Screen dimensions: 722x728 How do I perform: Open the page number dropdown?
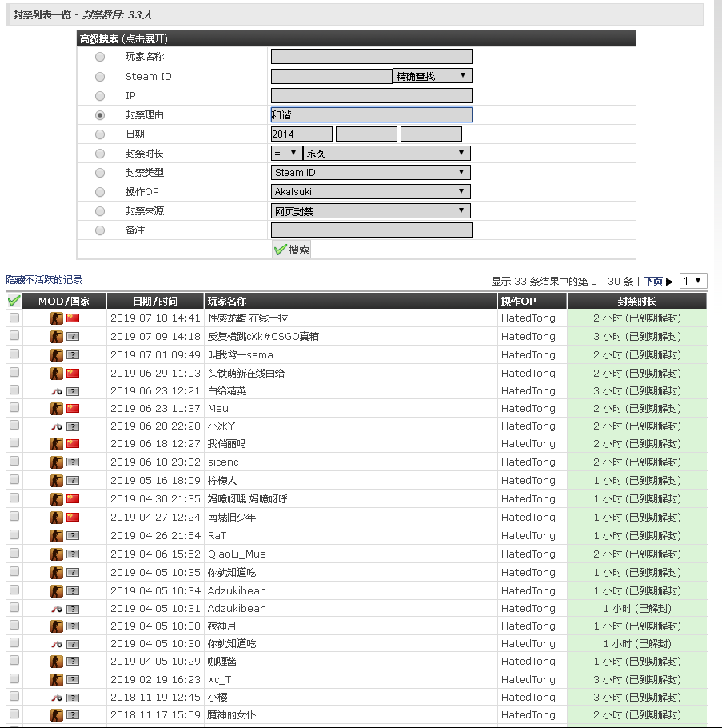692,281
